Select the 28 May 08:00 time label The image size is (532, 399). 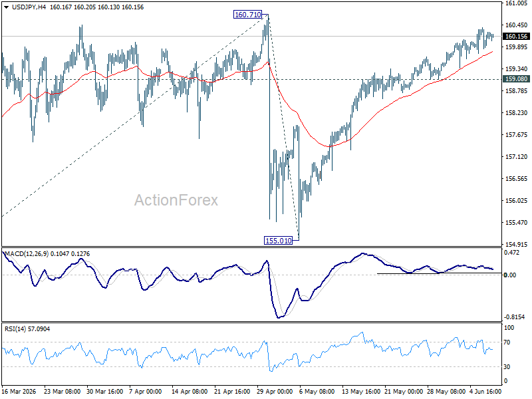click(446, 392)
